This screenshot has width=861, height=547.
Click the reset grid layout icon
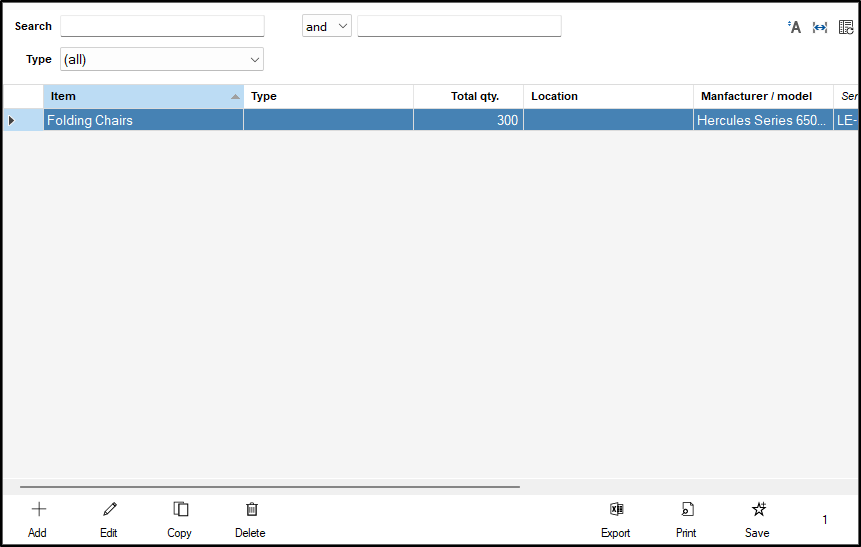(846, 27)
